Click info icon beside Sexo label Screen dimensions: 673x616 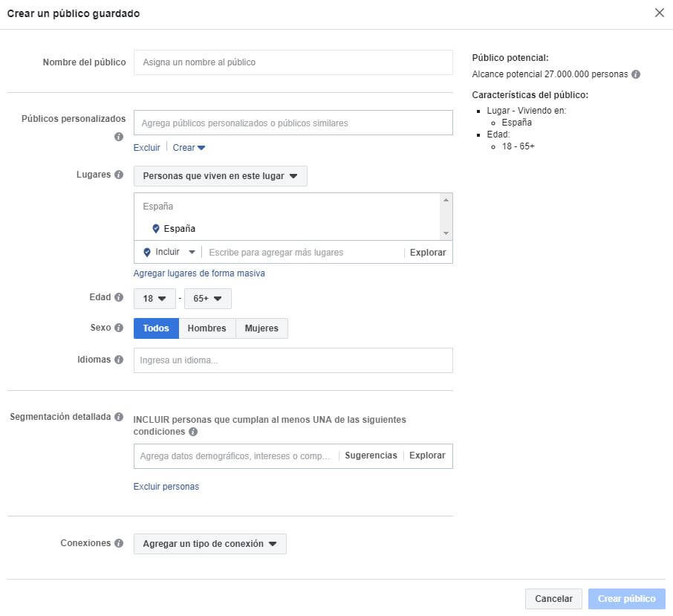(x=118, y=328)
